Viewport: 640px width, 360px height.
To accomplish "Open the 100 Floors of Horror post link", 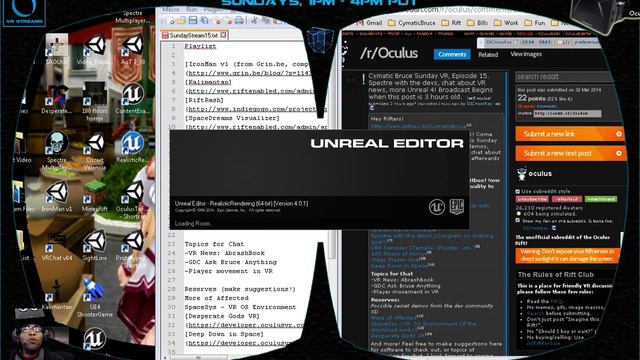I will click(x=399, y=253).
